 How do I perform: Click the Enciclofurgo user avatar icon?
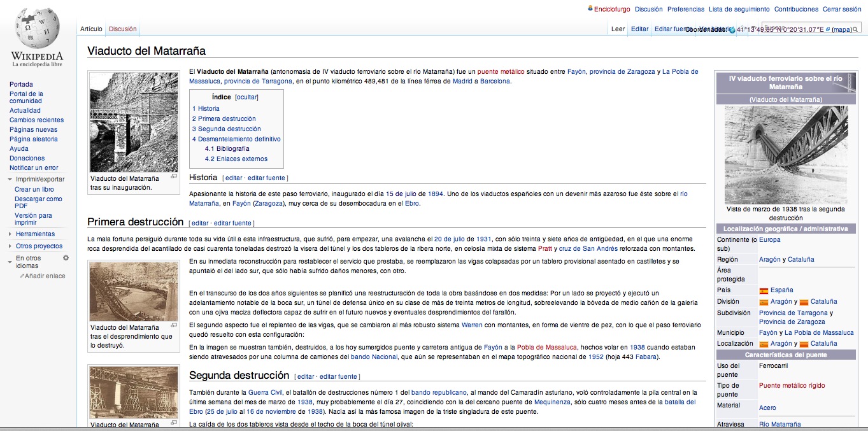point(590,9)
